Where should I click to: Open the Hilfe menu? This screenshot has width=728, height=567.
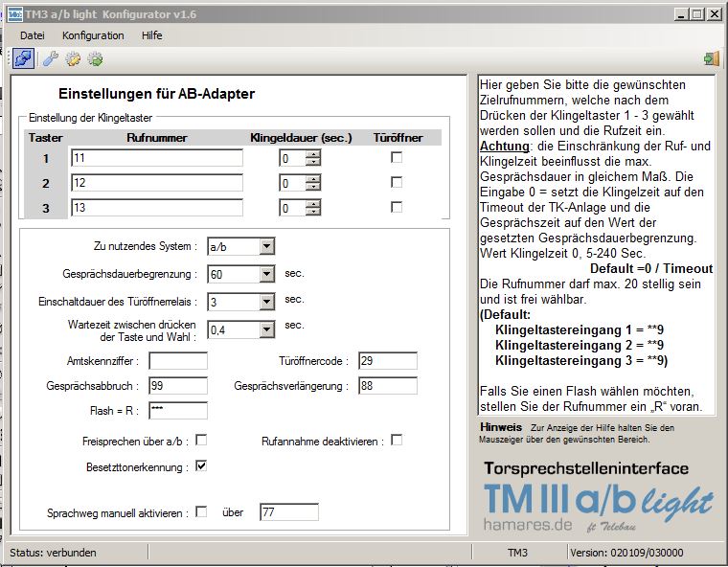(x=151, y=35)
